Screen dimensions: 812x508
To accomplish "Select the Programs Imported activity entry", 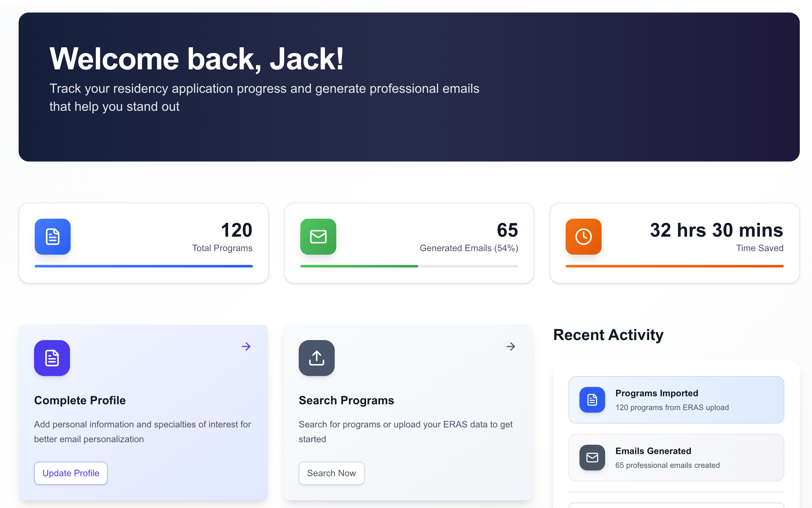I will coord(676,400).
